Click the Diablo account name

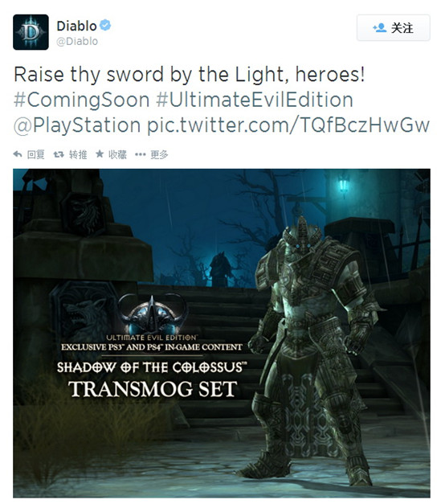[76, 26]
